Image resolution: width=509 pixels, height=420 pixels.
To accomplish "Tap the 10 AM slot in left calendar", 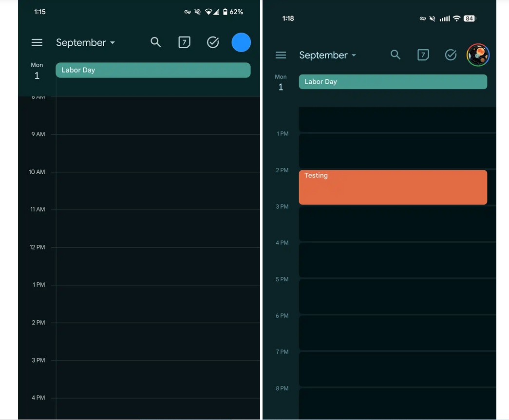I will 158,191.
